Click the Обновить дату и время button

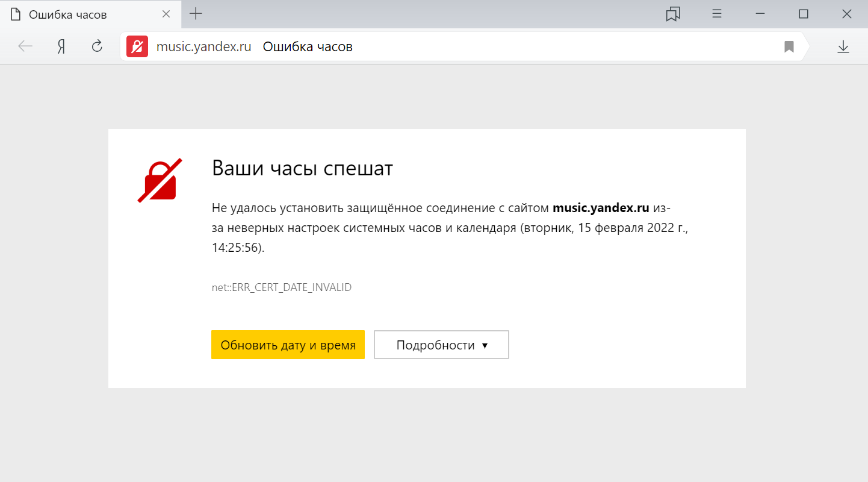(288, 345)
